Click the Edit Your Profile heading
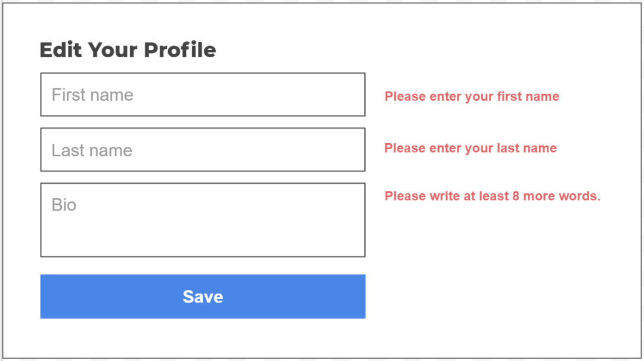The height and width of the screenshot is (361, 644). pyautogui.click(x=128, y=50)
